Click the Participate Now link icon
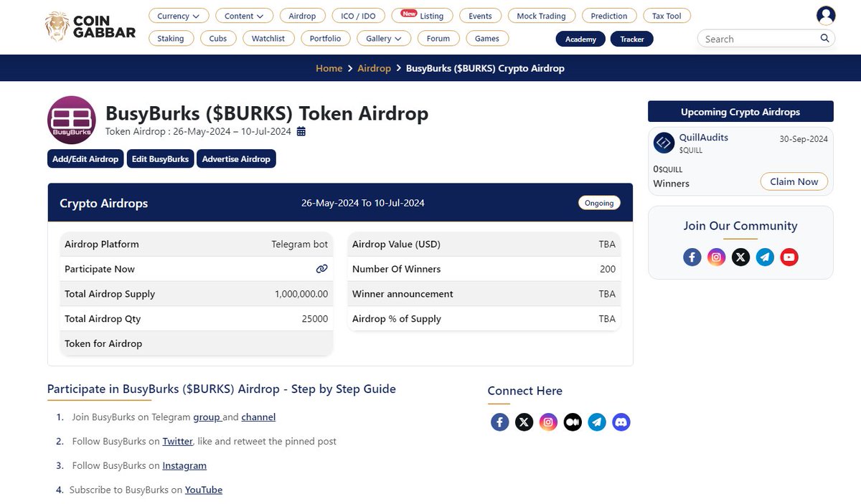This screenshot has height=504, width=861. click(321, 269)
